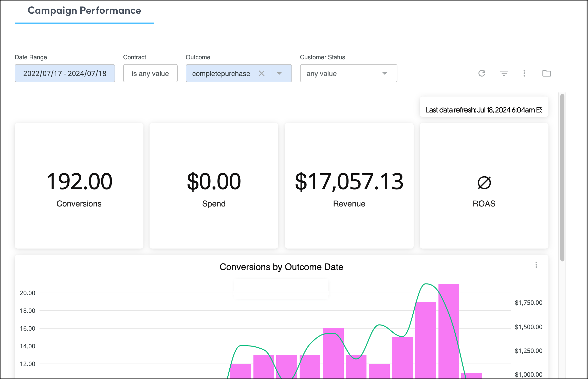The height and width of the screenshot is (379, 588).
Task: Click the $1,750.00 right axis label
Action: click(x=528, y=302)
